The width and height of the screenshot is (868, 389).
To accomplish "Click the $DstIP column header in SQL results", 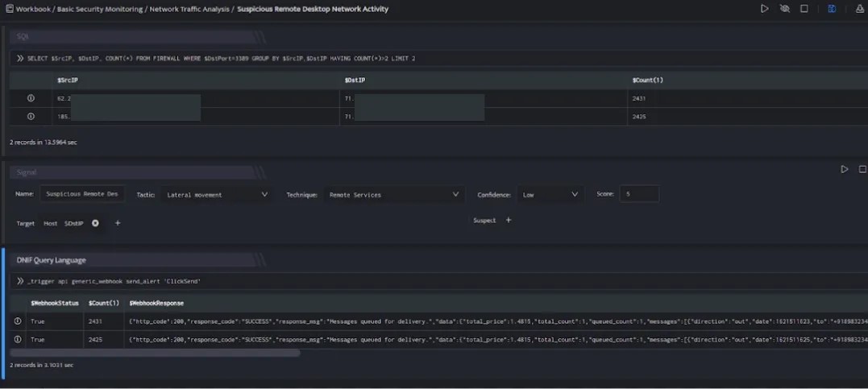I will (355, 81).
